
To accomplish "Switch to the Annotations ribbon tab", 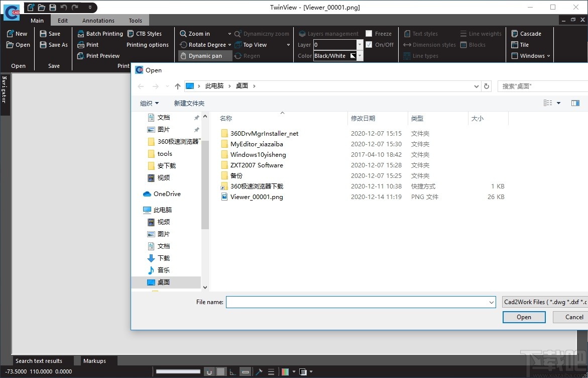I will point(98,21).
